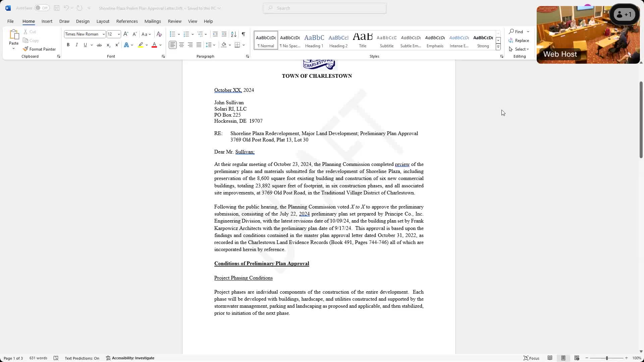Viewport: 644px width, 362px height.
Task: Switch to Web Layout view icon
Action: click(x=577, y=358)
